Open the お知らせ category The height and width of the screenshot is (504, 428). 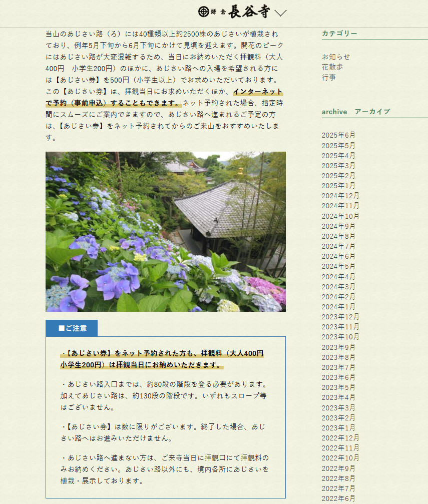336,57
